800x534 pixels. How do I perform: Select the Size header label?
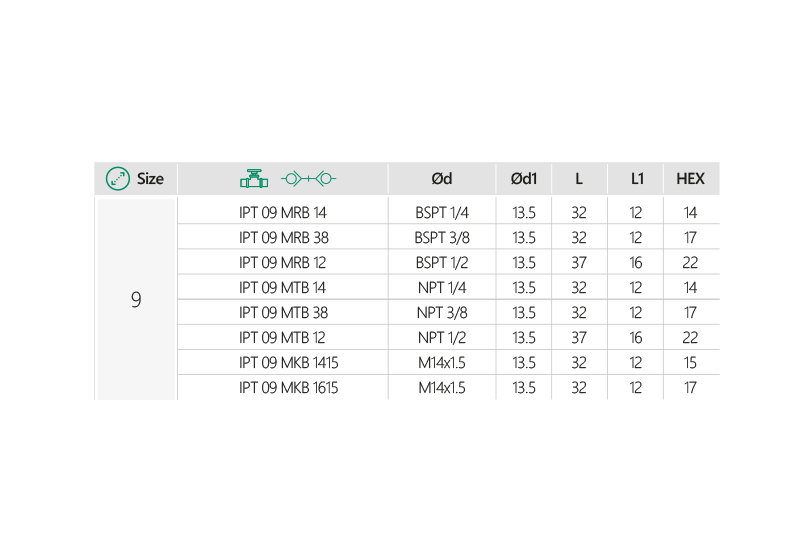[150, 179]
